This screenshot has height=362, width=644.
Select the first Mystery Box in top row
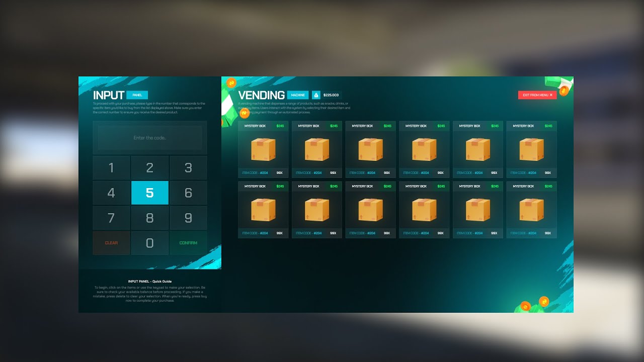click(263, 149)
